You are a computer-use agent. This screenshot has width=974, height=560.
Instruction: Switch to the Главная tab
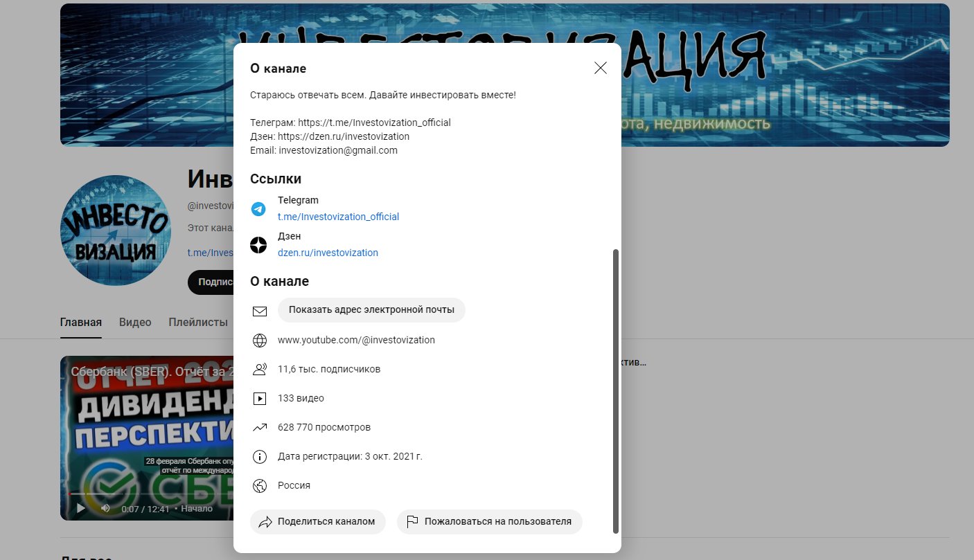tap(81, 323)
